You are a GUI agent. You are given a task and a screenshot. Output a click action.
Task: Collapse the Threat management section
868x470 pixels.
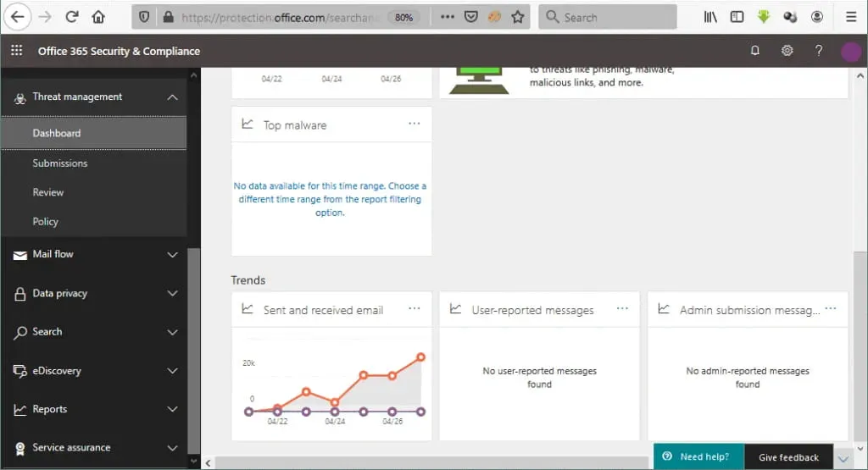point(173,97)
